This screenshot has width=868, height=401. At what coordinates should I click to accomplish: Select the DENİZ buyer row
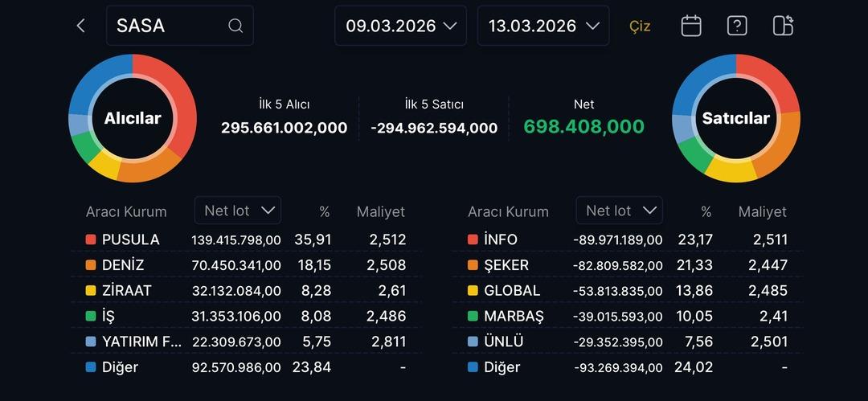pyautogui.click(x=245, y=265)
